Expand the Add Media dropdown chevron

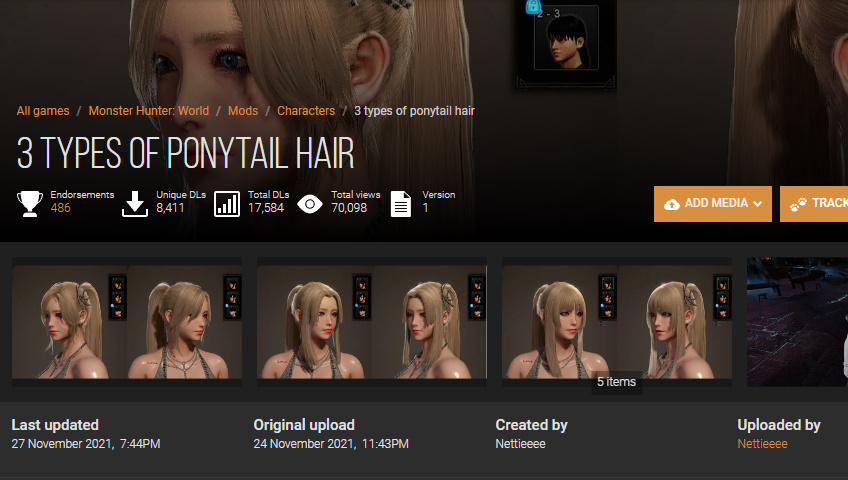(758, 204)
